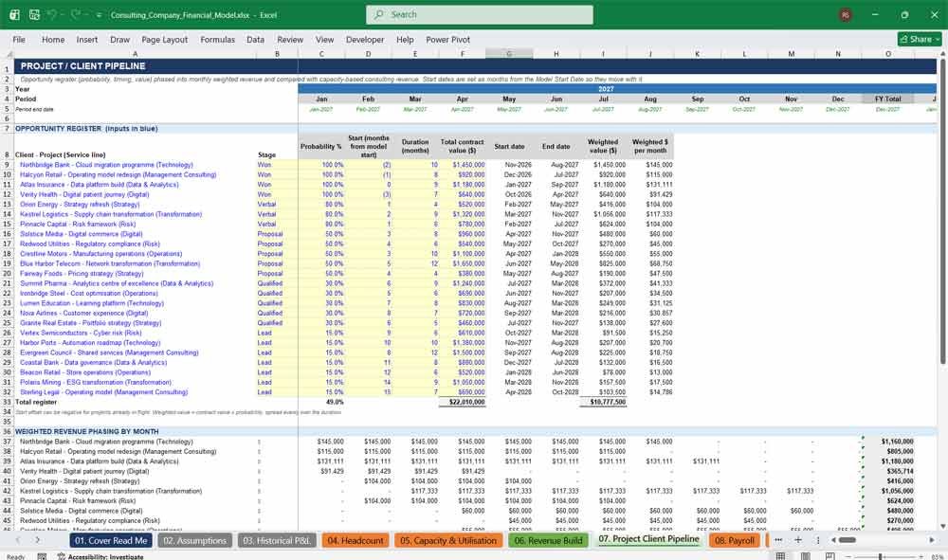This screenshot has width=948, height=560.
Task: Click the Undo arrow icon
Action: pyautogui.click(x=52, y=14)
